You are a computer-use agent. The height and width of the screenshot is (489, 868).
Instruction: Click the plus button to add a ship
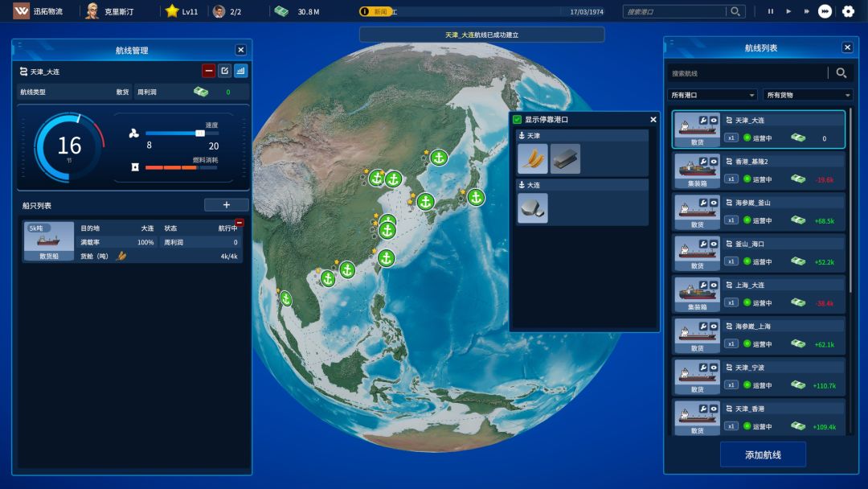coord(226,205)
